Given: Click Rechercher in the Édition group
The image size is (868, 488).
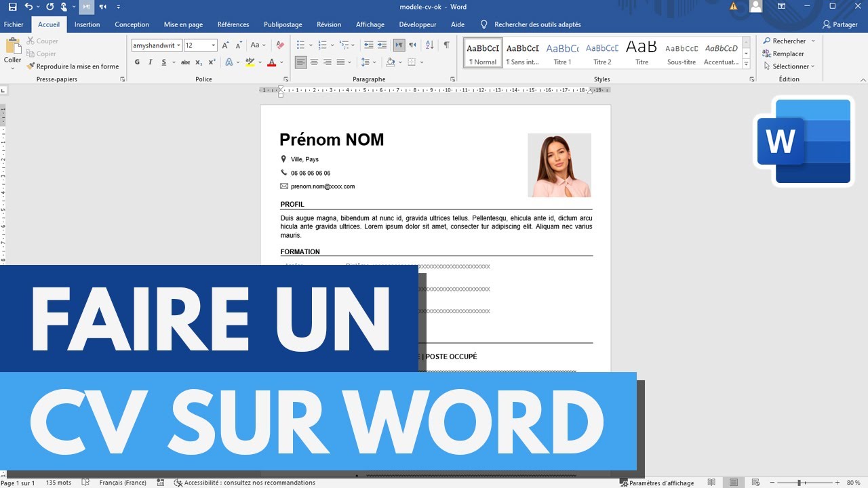Looking at the screenshot, I should tap(785, 41).
